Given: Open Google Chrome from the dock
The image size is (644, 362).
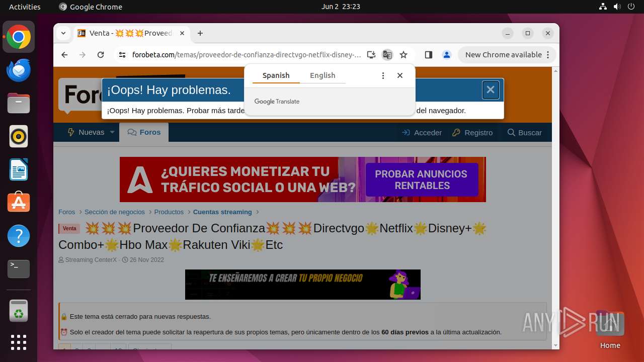Looking at the screenshot, I should [19, 37].
